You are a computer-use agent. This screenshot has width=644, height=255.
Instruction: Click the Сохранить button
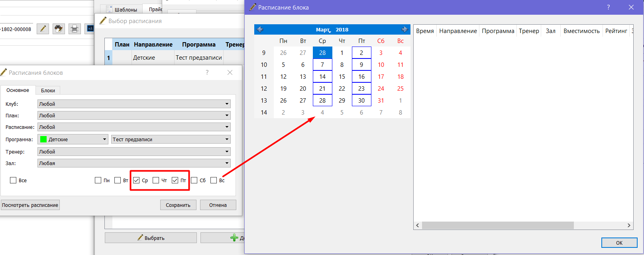point(178,205)
